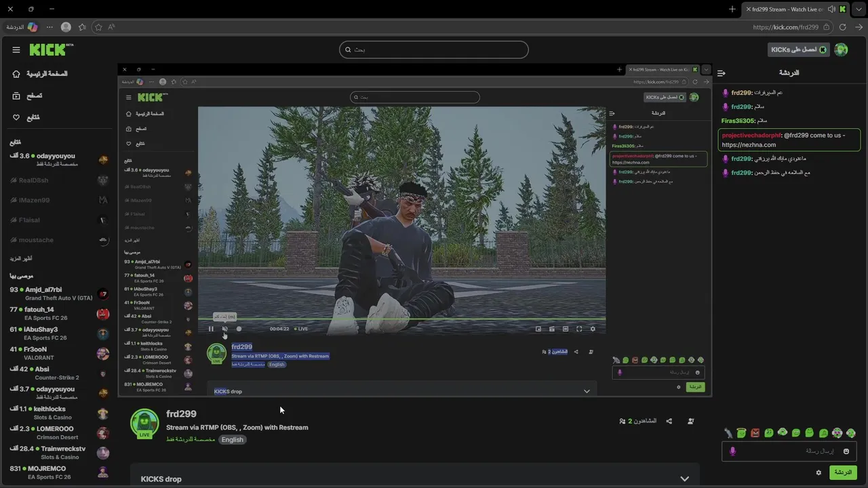This screenshot has width=868, height=488.
Task: Click the browser back arrow button
Action: tap(859, 27)
